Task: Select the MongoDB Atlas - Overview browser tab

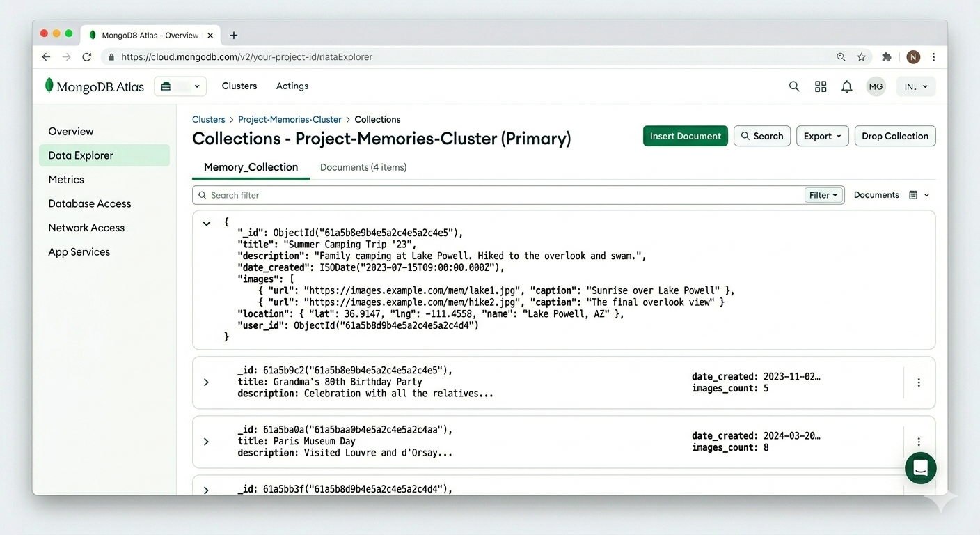Action: [151, 35]
